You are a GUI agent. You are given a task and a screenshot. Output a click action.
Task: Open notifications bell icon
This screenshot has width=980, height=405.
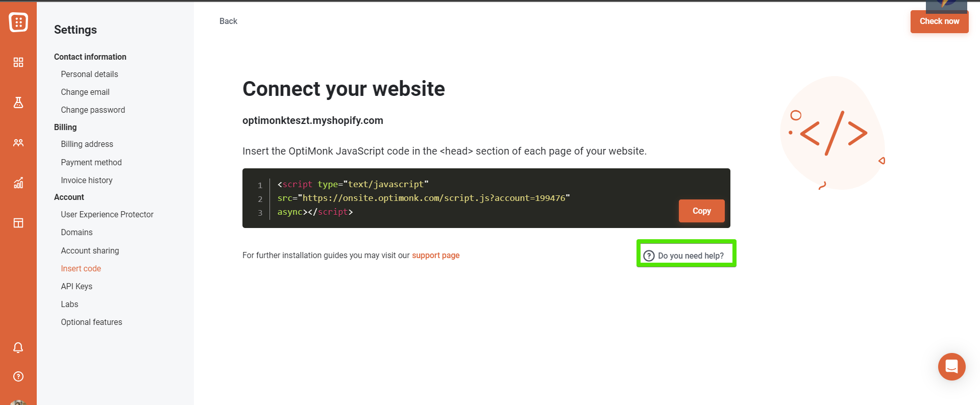click(18, 347)
